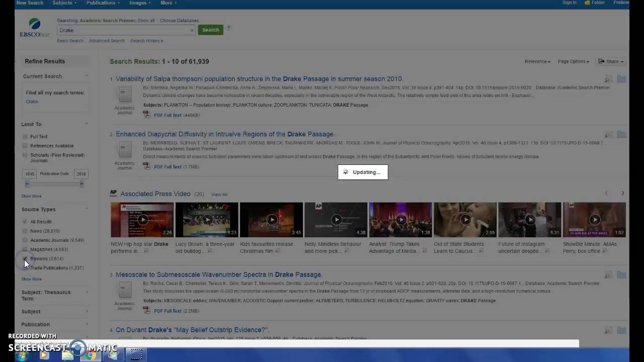Preview the Mesoscale to Submesoscale article
This screenshot has width=644, height=362.
coord(609,275)
